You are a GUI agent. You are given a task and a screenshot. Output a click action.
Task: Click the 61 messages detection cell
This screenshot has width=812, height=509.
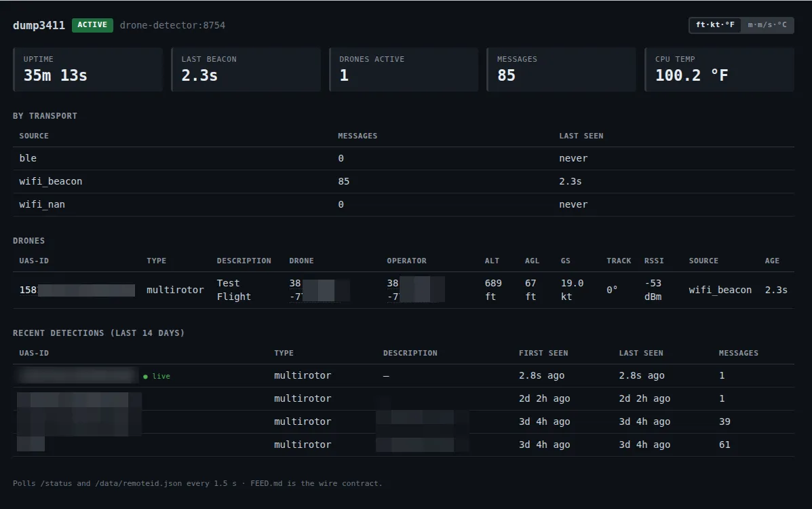tap(724, 445)
